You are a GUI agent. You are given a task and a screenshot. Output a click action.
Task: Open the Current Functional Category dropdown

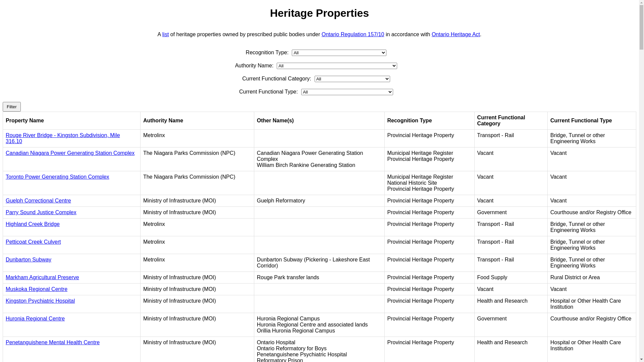[x=352, y=79]
